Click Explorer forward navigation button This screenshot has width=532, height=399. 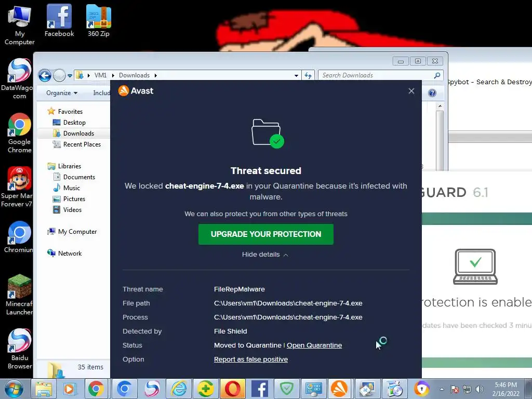[x=59, y=75]
